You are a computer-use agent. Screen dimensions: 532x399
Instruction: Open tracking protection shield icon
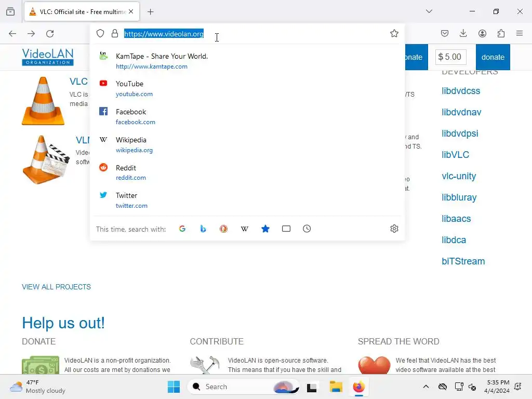(x=100, y=33)
